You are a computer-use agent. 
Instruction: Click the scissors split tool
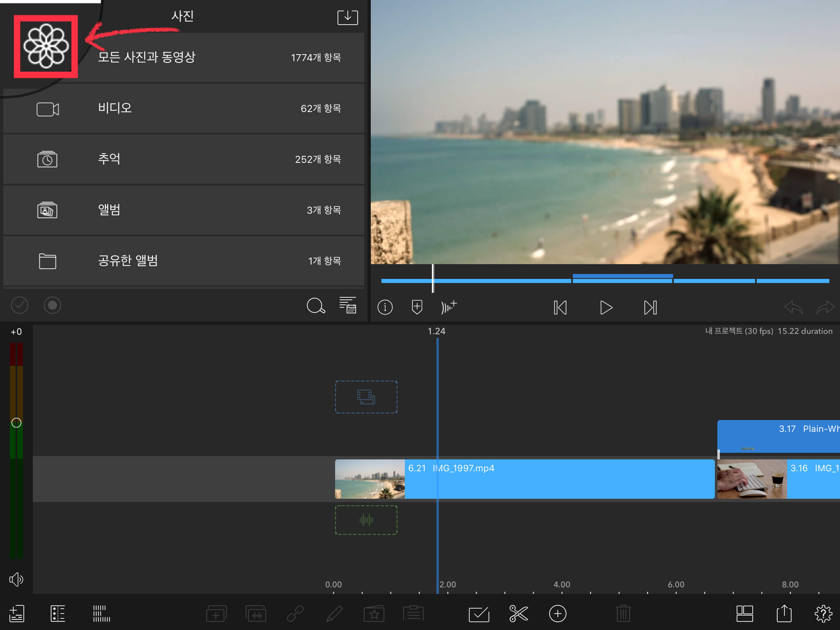point(518,614)
